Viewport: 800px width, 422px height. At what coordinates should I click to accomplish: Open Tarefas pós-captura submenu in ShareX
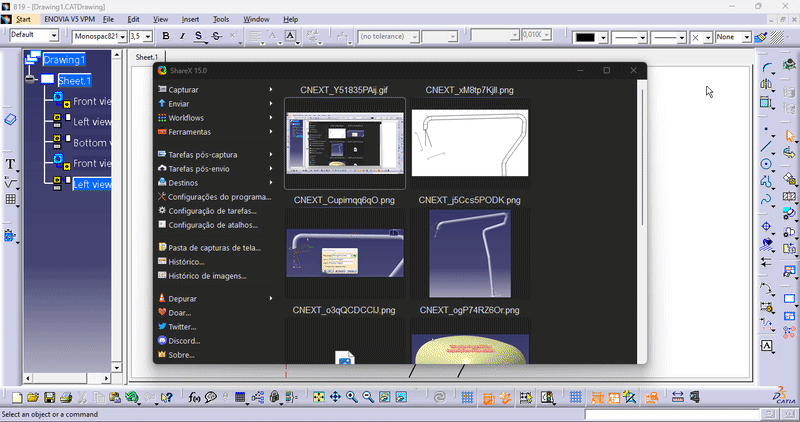(215, 155)
